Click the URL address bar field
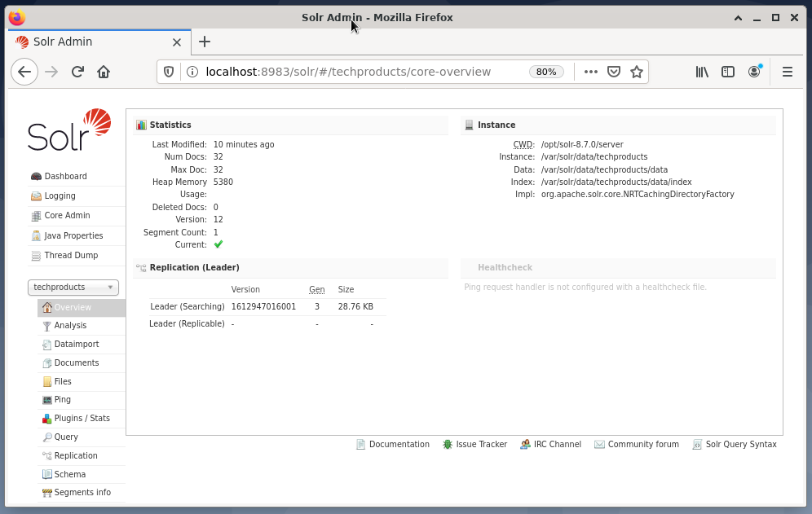Viewport: 812px width, 514px height. pos(359,72)
